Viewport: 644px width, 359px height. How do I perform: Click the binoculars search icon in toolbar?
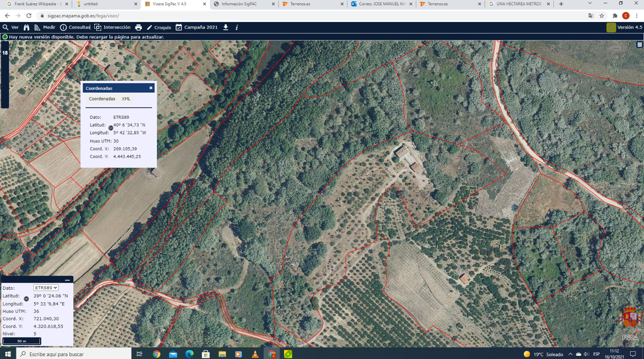(x=26, y=27)
